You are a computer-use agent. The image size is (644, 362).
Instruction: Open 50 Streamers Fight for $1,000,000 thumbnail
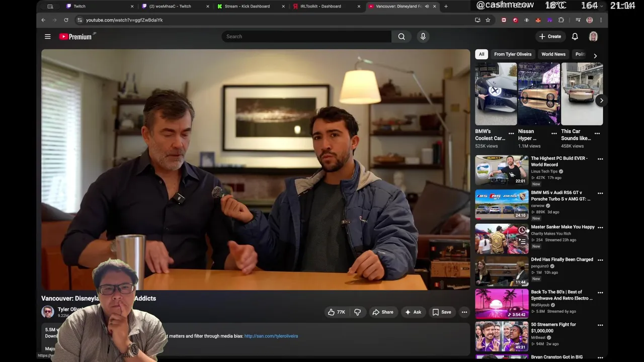click(502, 336)
